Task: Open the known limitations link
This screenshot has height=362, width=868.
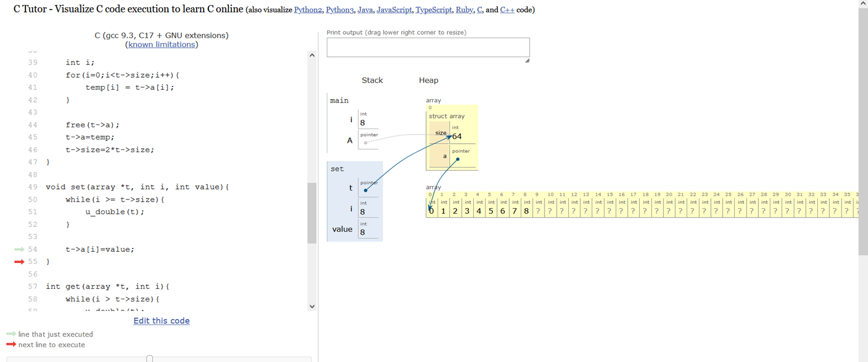Action: tap(161, 45)
